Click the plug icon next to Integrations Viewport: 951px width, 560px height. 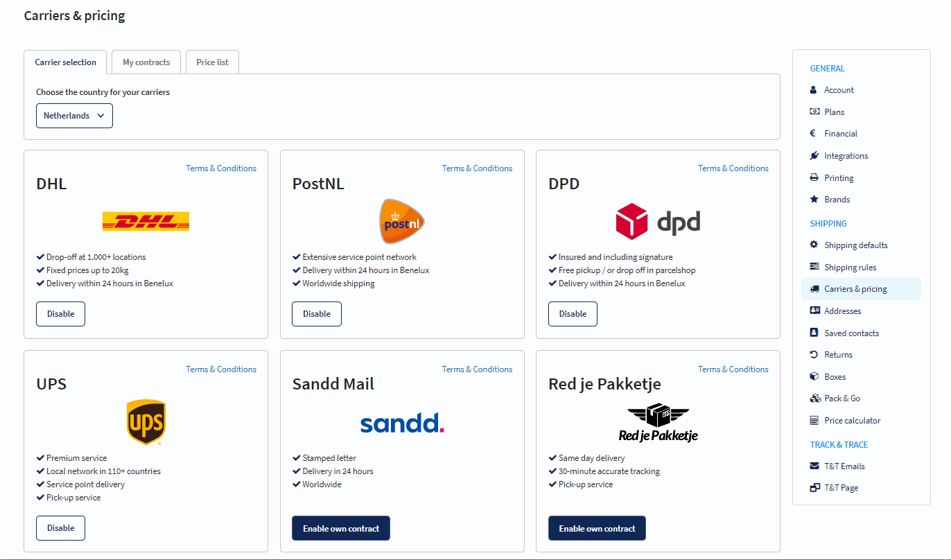tap(814, 156)
